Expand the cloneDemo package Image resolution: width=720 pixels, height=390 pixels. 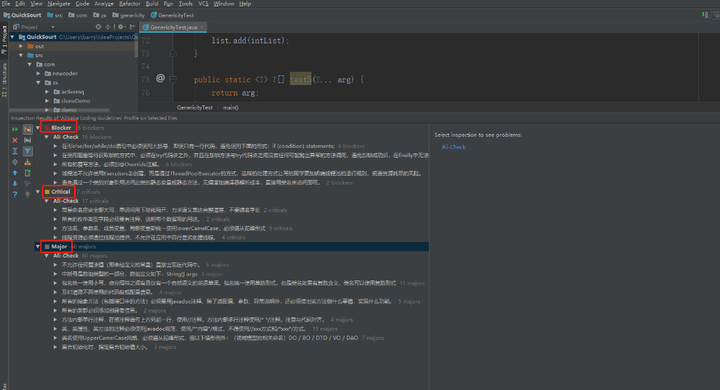pyautogui.click(x=47, y=101)
